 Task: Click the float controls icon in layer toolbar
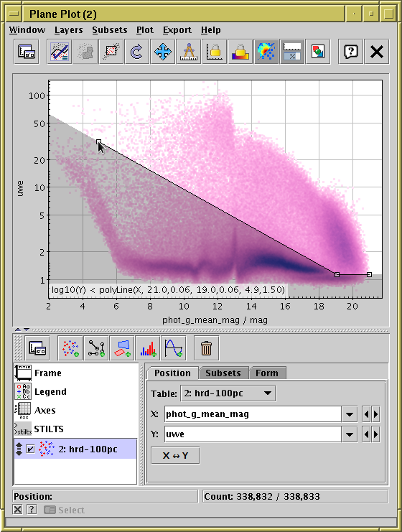(x=37, y=348)
